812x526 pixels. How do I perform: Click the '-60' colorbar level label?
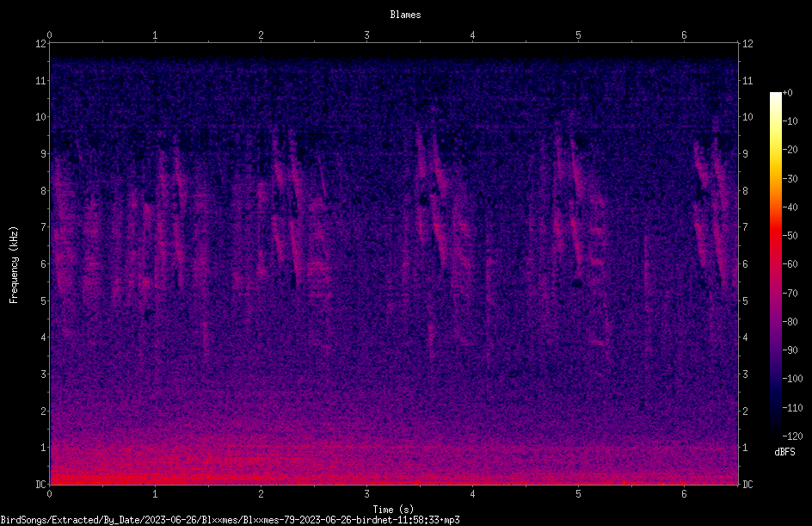[790, 264]
